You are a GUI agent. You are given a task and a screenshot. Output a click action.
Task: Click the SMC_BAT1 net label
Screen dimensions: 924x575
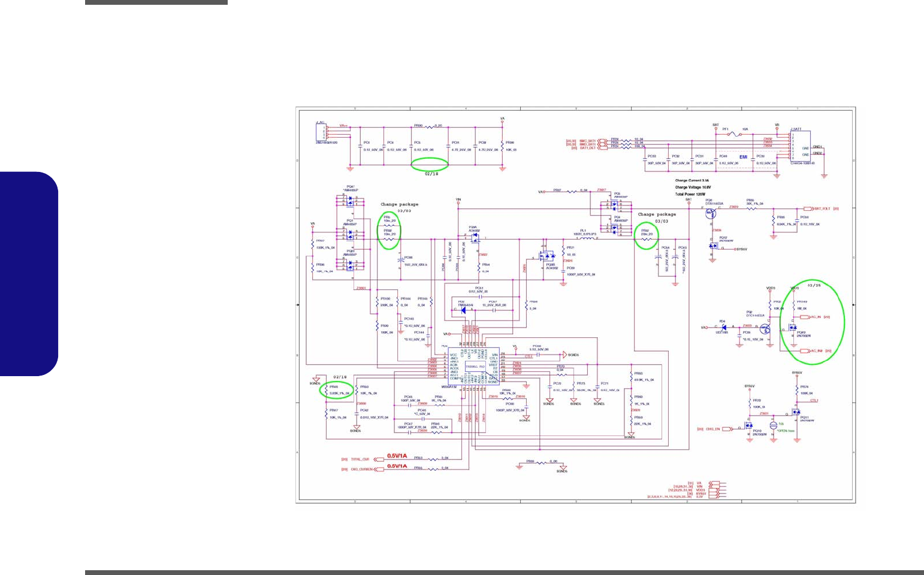pos(587,141)
